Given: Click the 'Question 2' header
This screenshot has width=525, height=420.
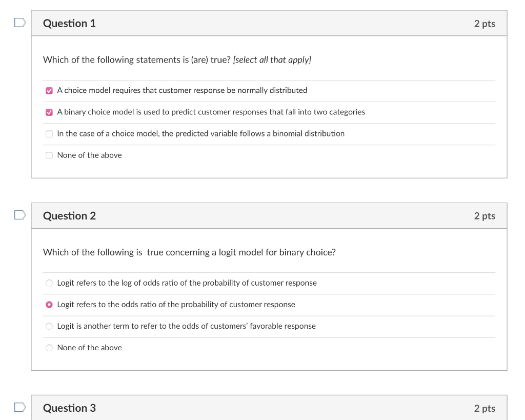Looking at the screenshot, I should pos(69,215).
